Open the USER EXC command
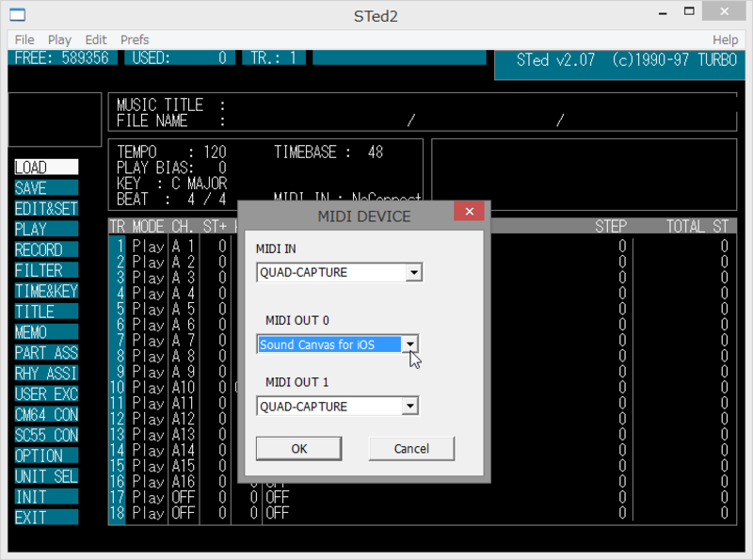The width and height of the screenshot is (753, 560). point(46,393)
